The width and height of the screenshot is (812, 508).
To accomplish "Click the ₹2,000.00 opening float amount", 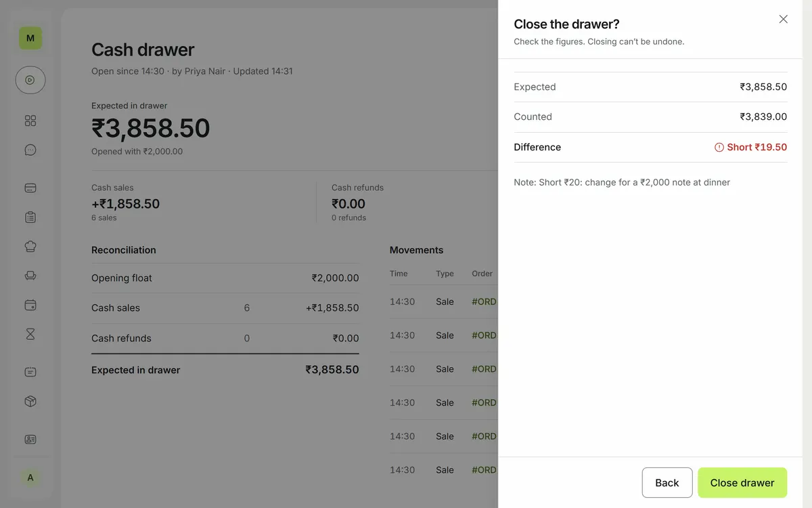I will [336, 278].
